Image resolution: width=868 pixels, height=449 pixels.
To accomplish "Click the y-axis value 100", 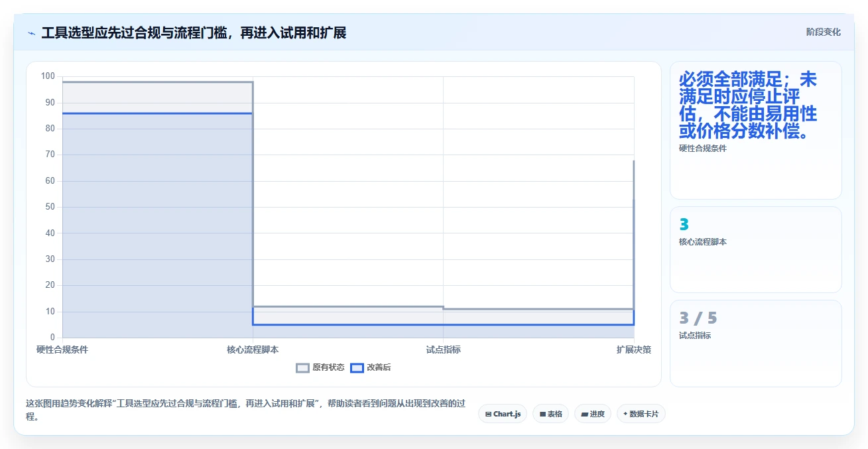I will pyautogui.click(x=48, y=76).
